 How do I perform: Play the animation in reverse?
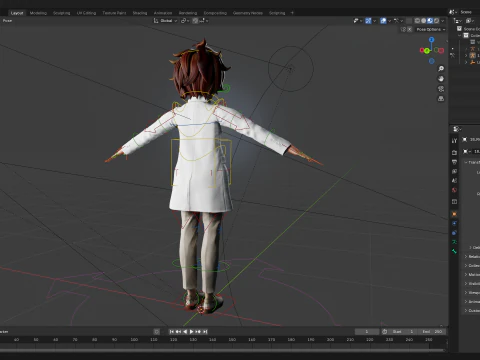pos(185,332)
